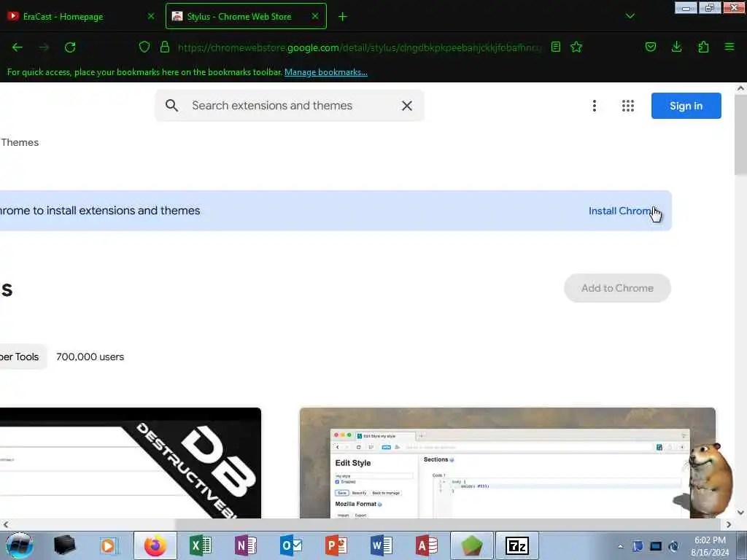Open the Edit Style screenshot thumbnail
Viewport: 747px width, 560px height.
pos(508,463)
